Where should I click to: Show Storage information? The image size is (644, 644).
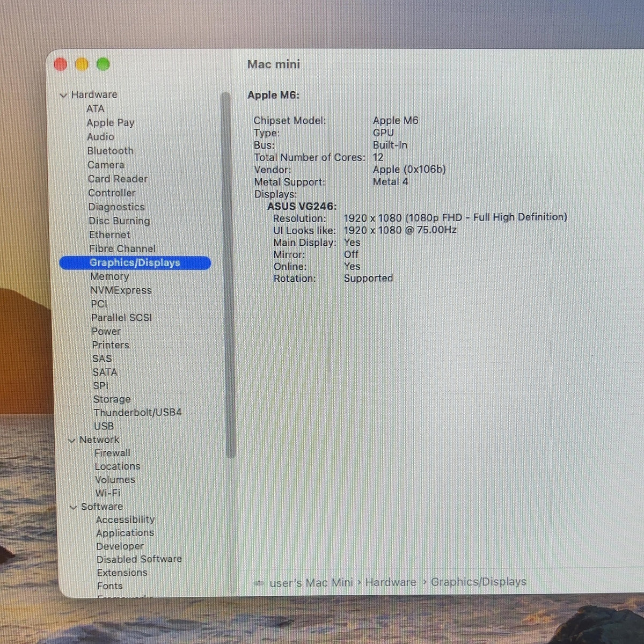[112, 399]
